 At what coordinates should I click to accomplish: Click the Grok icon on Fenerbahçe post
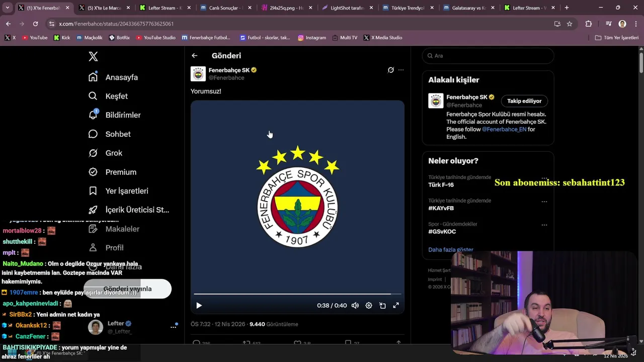coord(390,70)
